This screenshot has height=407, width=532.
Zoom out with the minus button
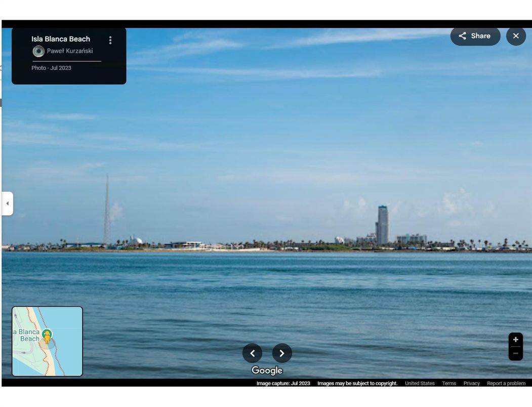pyautogui.click(x=515, y=353)
